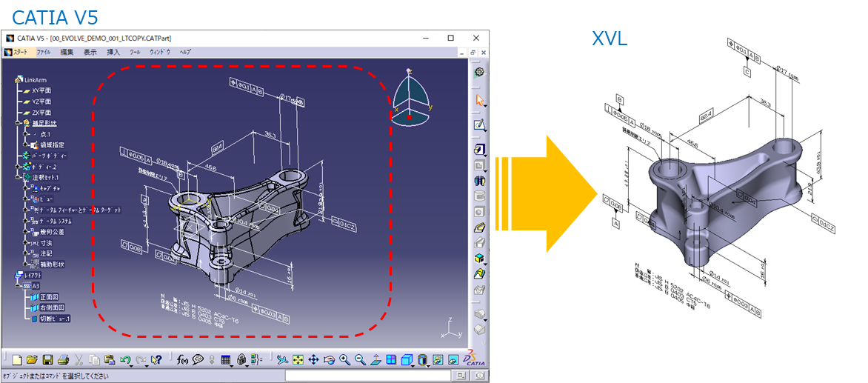Click the Cut scissors icon

[79, 360]
